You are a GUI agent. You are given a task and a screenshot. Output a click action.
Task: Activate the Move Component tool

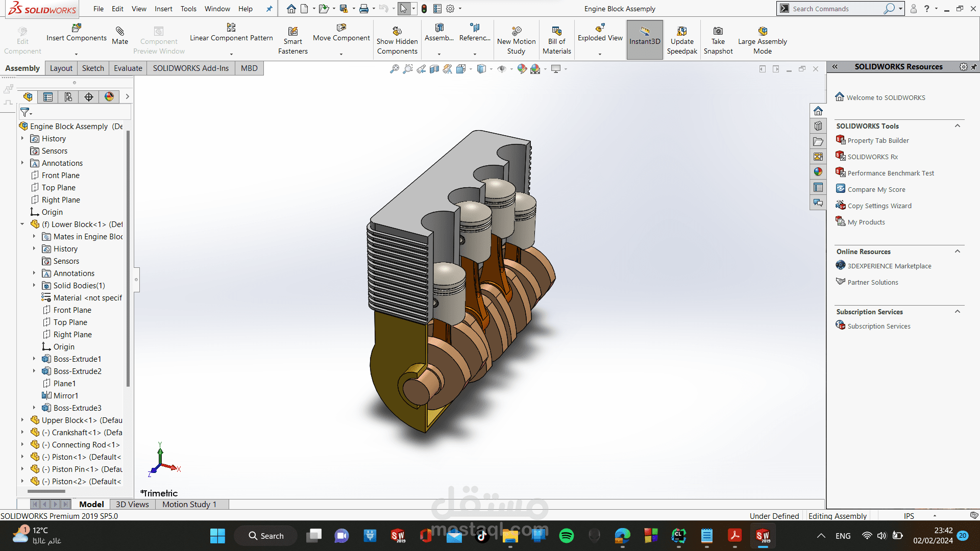coord(341,33)
